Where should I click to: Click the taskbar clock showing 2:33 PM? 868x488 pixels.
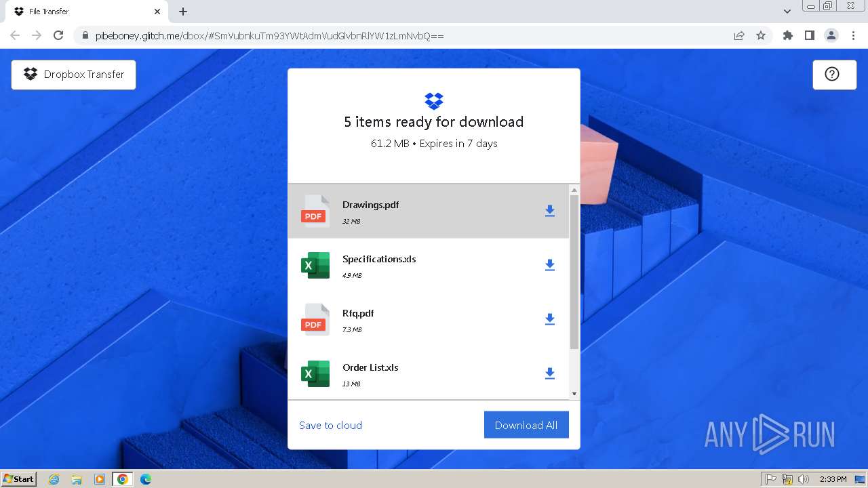[x=833, y=479]
